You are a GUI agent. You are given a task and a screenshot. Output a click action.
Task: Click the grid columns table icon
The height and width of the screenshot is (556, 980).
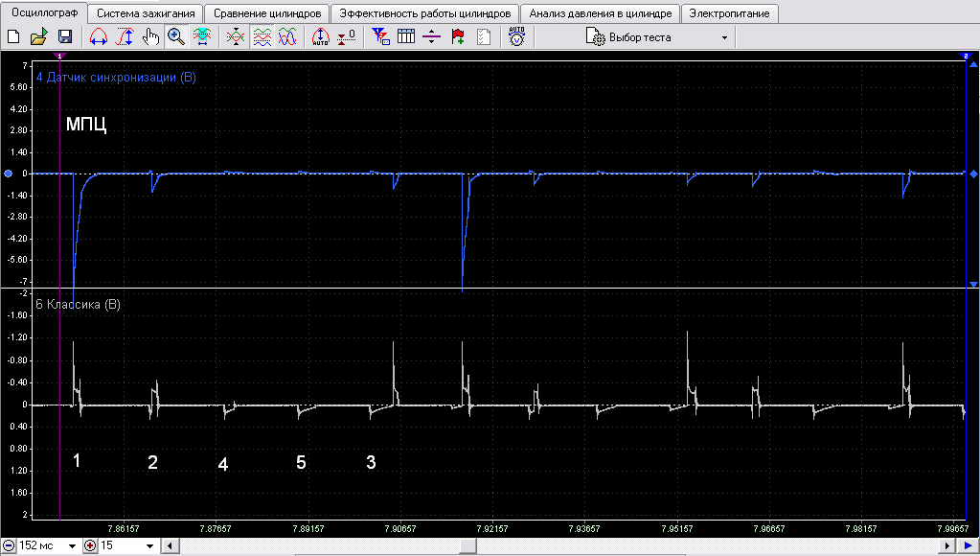click(x=406, y=36)
